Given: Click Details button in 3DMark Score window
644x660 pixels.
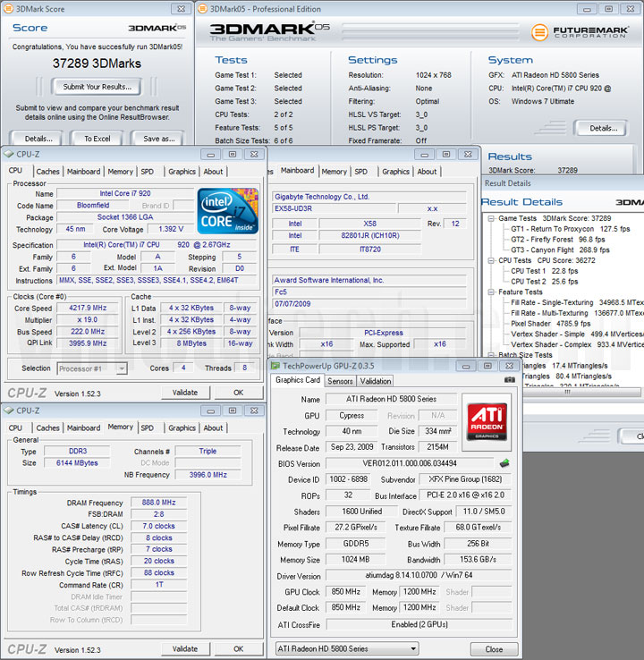Looking at the screenshot, I should (38, 139).
